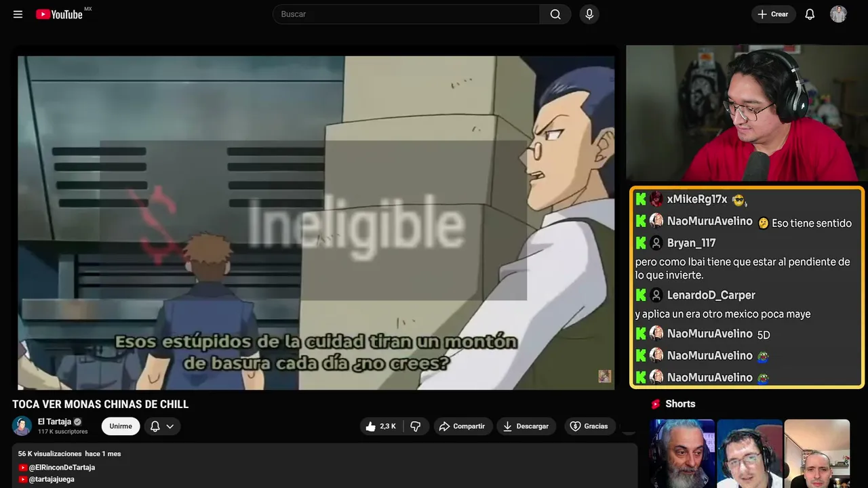Click the sunglasses emoji after xMikeRg17x
This screenshot has width=868, height=488.
tap(738, 200)
